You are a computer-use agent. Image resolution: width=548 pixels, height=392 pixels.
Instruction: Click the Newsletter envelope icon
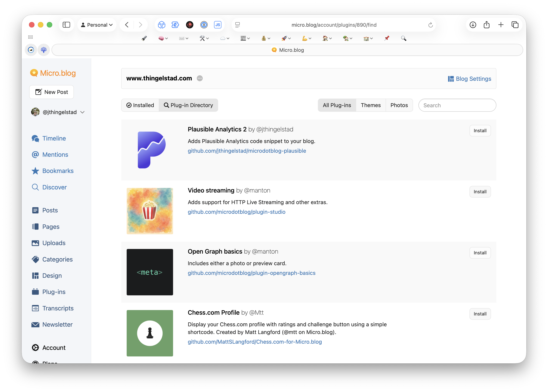click(35, 324)
